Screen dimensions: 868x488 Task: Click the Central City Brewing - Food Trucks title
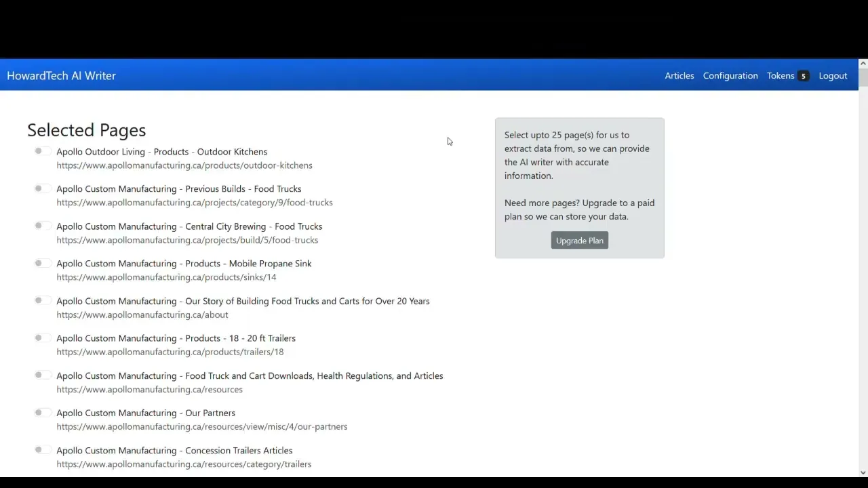pyautogui.click(x=189, y=226)
